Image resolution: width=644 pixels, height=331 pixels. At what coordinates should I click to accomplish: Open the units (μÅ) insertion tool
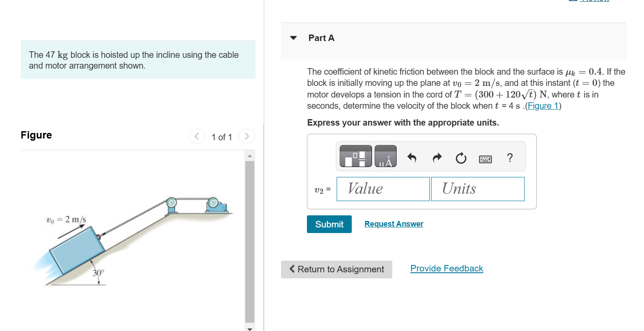[385, 156]
